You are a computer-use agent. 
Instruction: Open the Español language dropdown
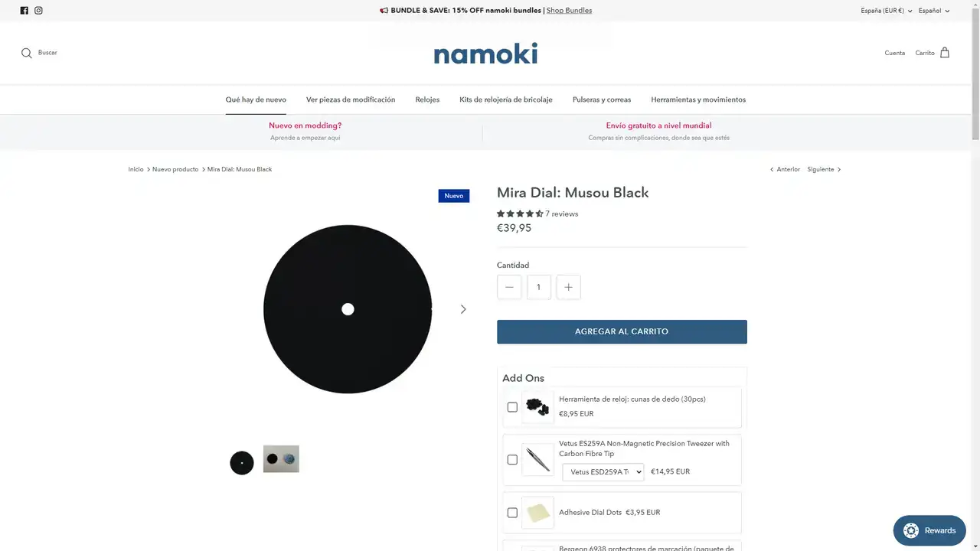click(934, 11)
